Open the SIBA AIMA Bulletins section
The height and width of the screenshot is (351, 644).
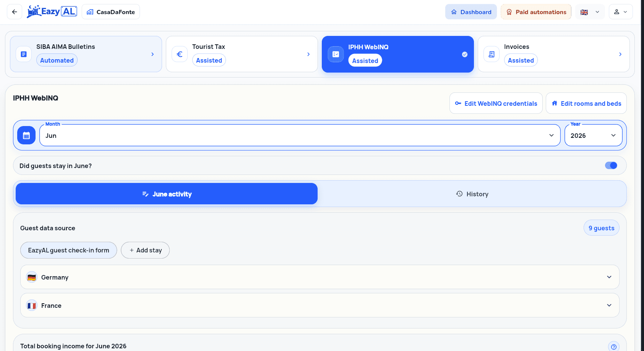pyautogui.click(x=86, y=54)
